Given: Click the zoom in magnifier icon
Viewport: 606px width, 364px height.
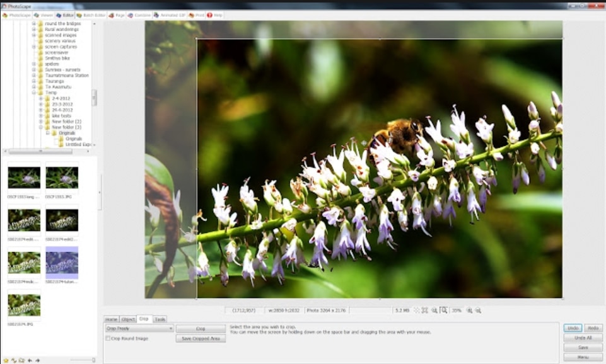Looking at the screenshot, I should click(469, 310).
